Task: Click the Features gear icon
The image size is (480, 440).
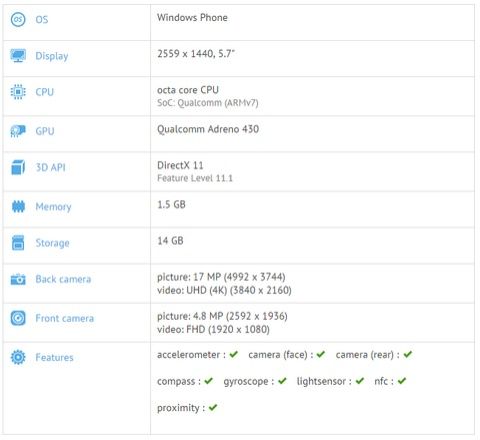Action: pos(18,357)
